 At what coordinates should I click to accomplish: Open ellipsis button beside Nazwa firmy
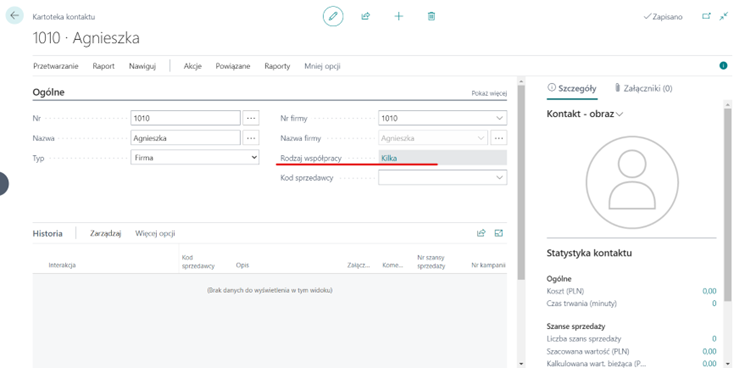click(x=499, y=138)
